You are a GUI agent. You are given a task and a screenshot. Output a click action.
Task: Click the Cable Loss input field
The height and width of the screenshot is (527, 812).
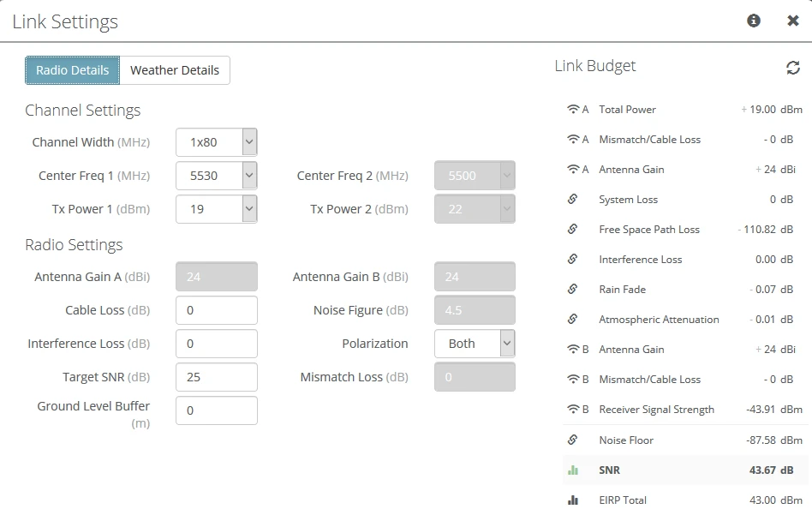(217, 310)
